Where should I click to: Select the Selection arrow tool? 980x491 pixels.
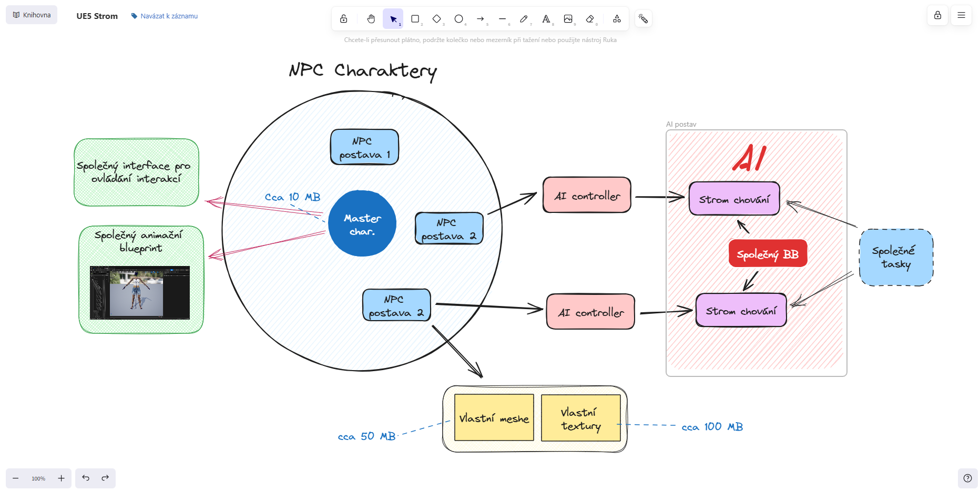click(393, 19)
